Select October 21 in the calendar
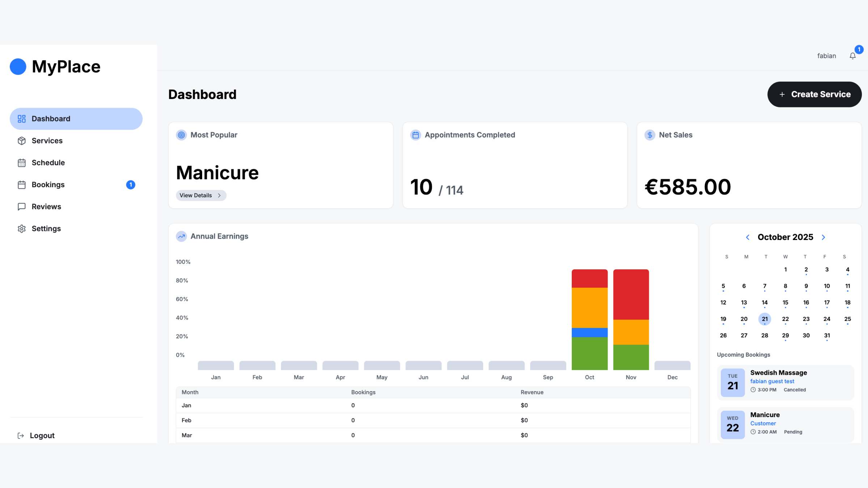Image resolution: width=868 pixels, height=488 pixels. click(765, 319)
